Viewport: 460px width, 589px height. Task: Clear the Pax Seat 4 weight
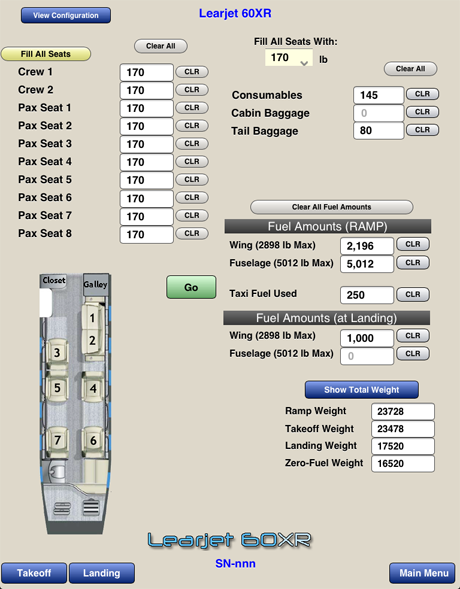[192, 162]
